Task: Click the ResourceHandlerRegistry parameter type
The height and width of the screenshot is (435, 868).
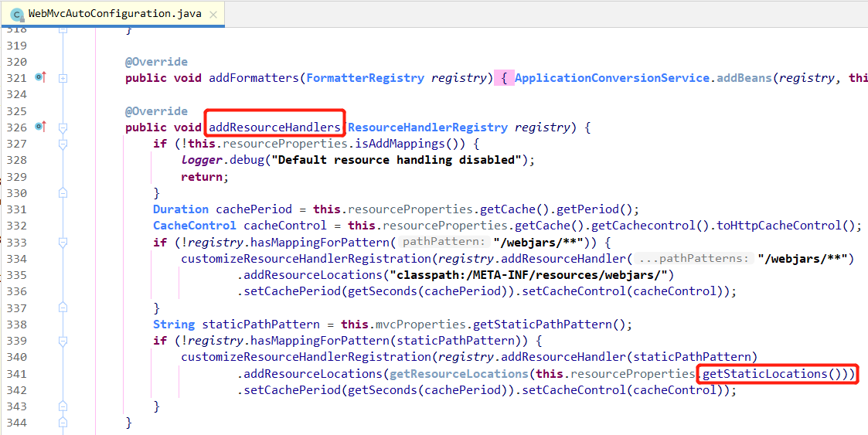Action: coord(428,127)
